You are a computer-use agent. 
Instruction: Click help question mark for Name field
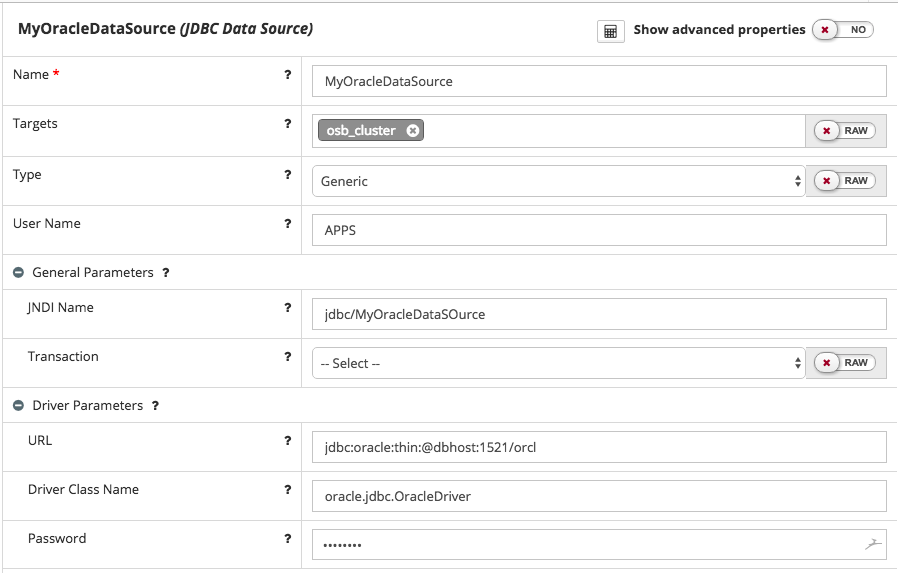pos(288,75)
